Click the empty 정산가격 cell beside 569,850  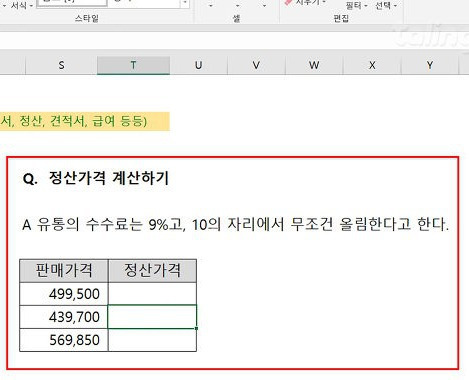pos(152,340)
